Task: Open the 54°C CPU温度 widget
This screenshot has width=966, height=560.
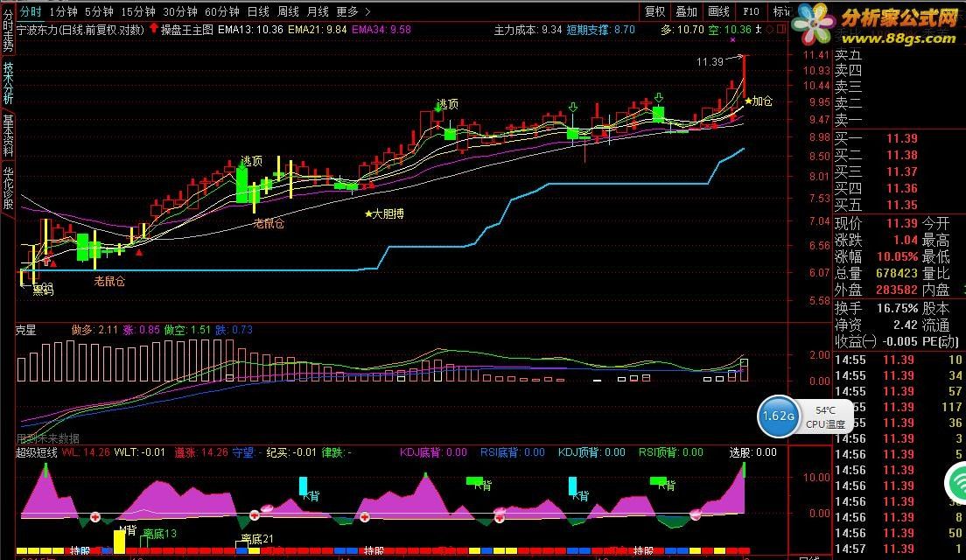Action: coord(825,417)
